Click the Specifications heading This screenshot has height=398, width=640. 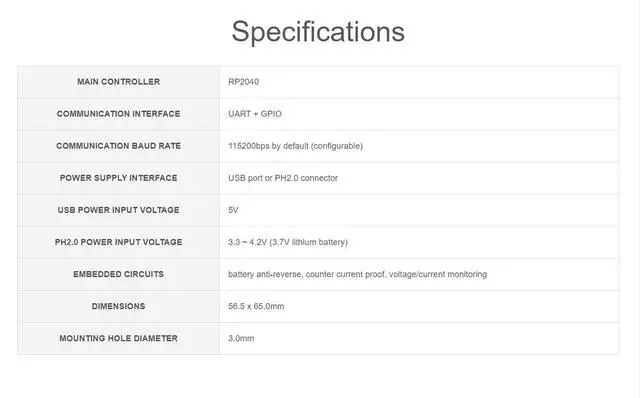[x=318, y=31]
